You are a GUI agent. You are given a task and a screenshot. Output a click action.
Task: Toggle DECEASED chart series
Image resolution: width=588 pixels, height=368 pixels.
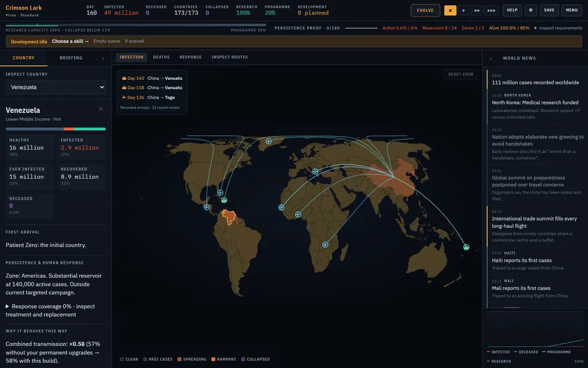click(x=526, y=352)
